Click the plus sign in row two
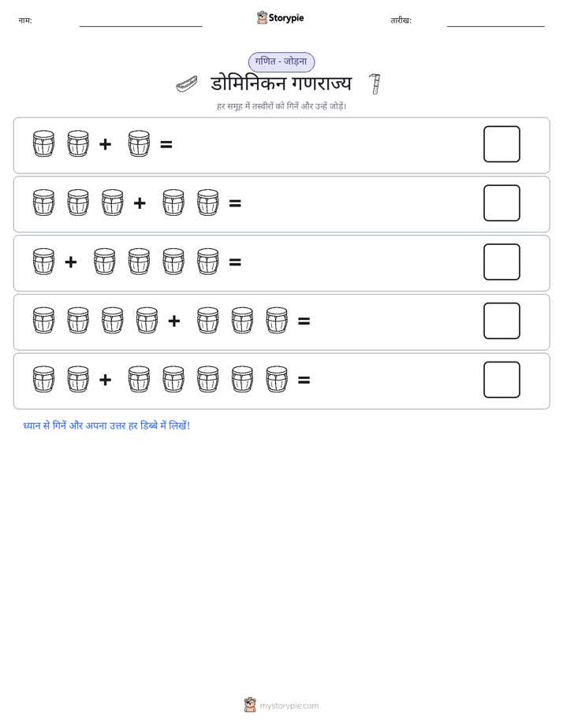Image resolution: width=563 pixels, height=728 pixels. pyautogui.click(x=140, y=203)
